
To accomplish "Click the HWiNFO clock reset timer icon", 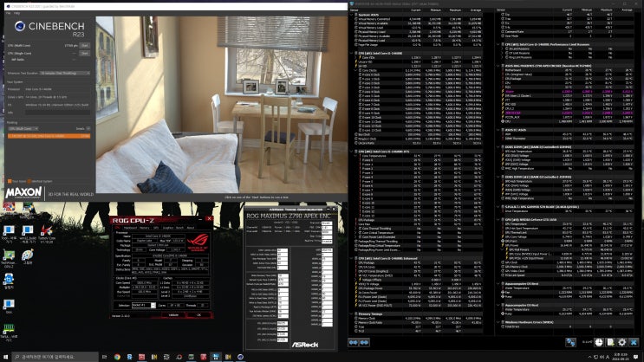I will (599, 342).
